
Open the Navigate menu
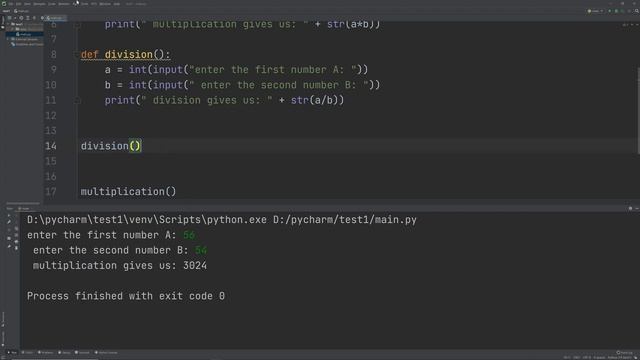[39, 4]
